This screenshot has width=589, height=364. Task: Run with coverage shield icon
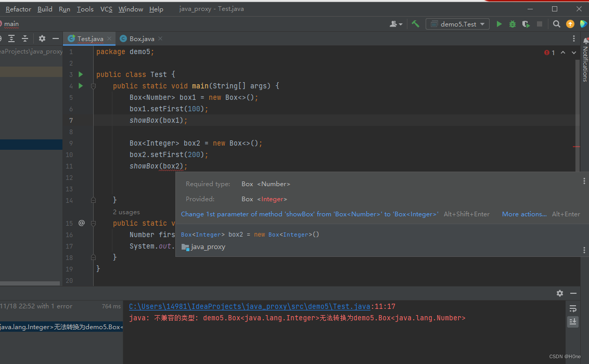tap(526, 24)
